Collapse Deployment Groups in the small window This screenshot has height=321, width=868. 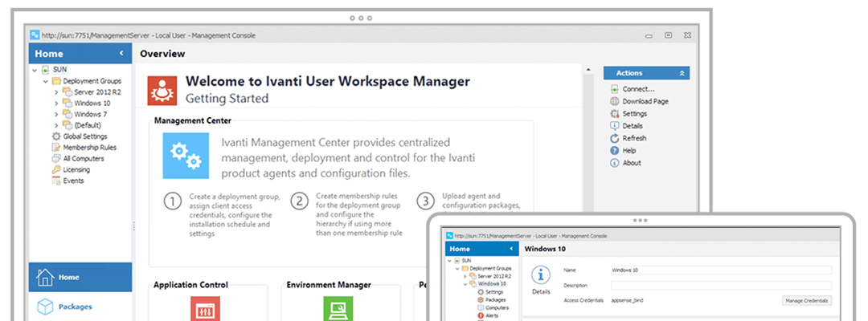(x=457, y=268)
